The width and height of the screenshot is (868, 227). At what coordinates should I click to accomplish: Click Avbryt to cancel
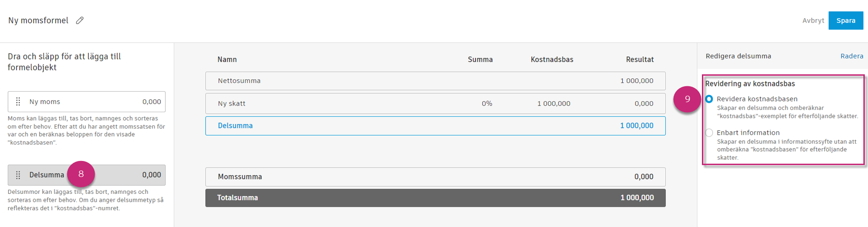[813, 20]
